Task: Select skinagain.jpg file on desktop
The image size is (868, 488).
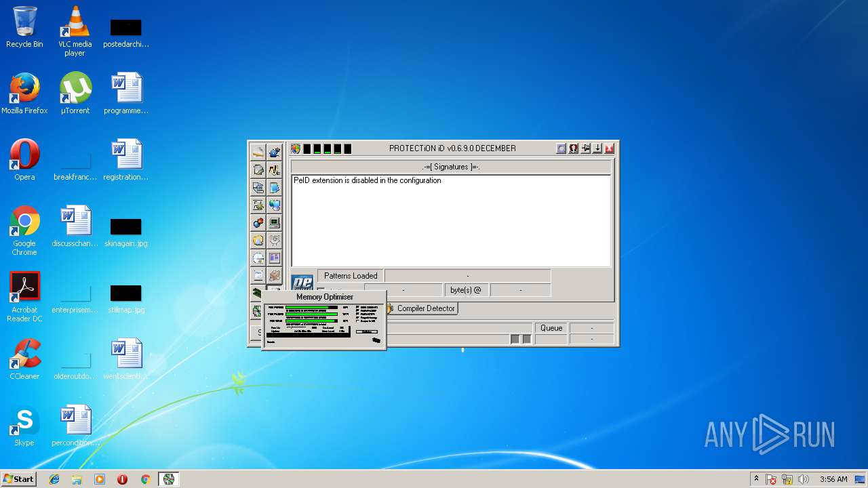Action: (x=126, y=231)
